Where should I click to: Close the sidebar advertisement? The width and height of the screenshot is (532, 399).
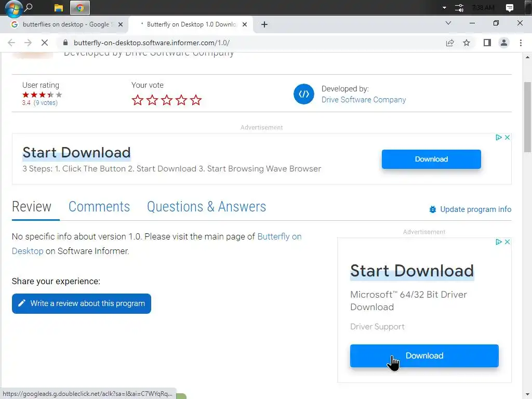(507, 242)
